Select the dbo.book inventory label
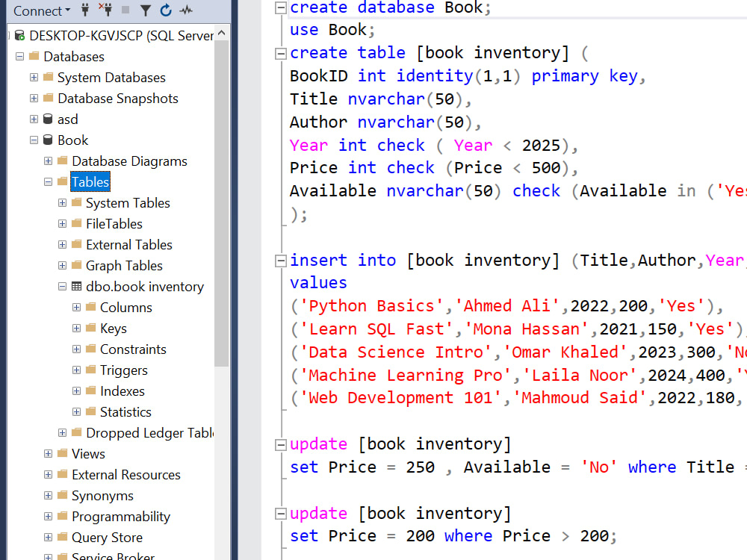 click(x=145, y=287)
